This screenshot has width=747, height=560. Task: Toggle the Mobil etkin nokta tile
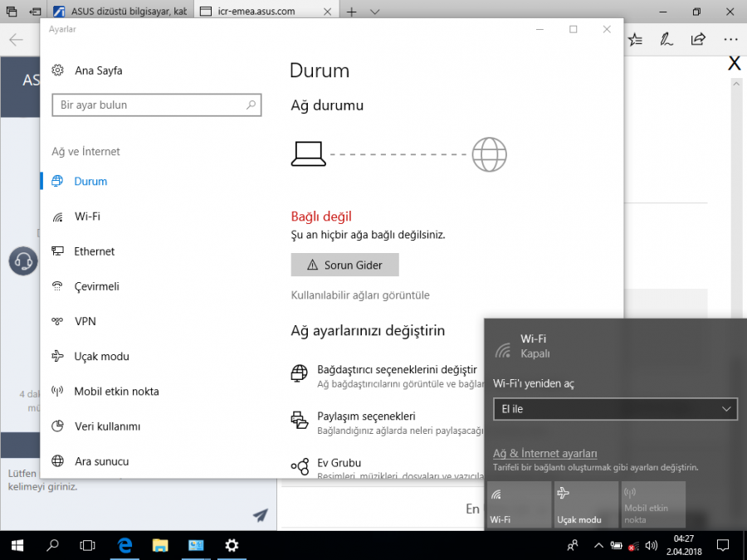(x=653, y=504)
